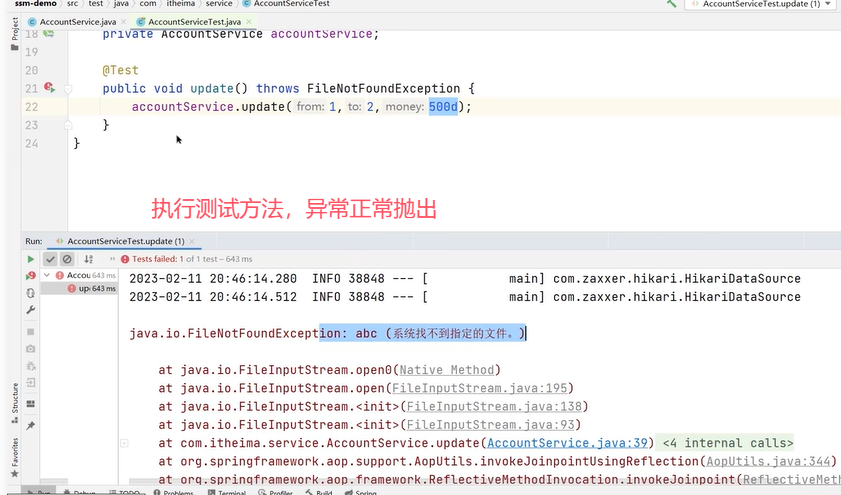
Task: Open Problems tool window tab
Action: (173, 492)
